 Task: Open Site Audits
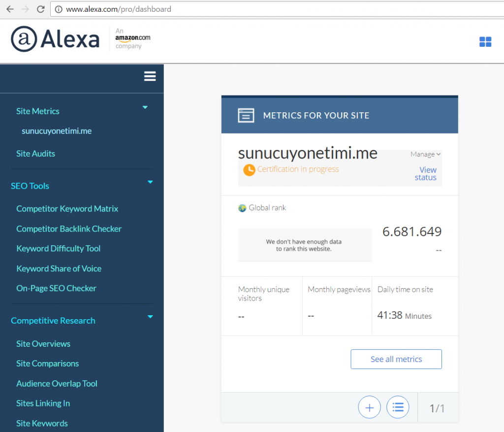35,154
